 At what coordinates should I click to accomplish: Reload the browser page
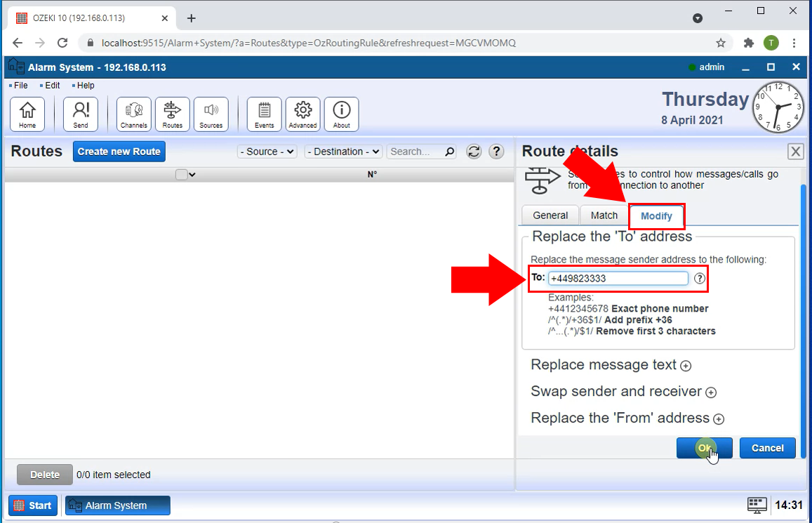(62, 43)
